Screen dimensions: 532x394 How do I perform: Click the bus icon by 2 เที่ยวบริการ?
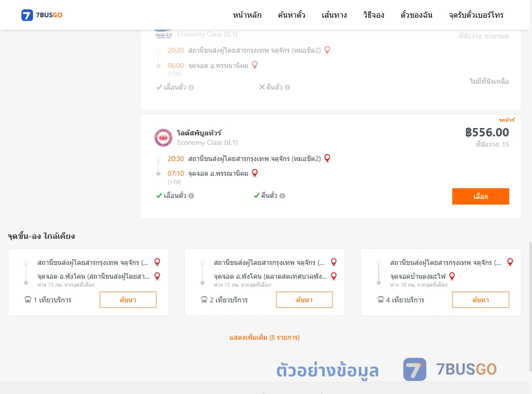click(x=204, y=299)
